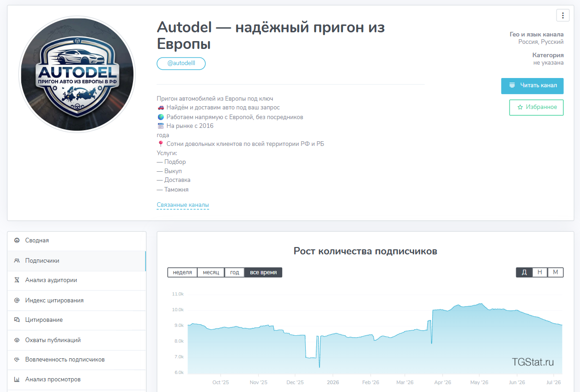
Task: Click the Россия, Русский geo text
Action: click(x=541, y=42)
